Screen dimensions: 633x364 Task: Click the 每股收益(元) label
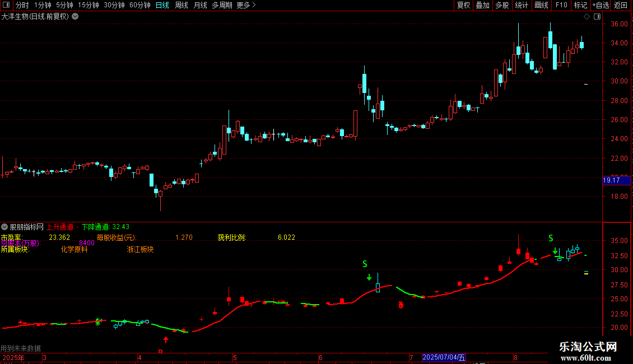(x=117, y=237)
